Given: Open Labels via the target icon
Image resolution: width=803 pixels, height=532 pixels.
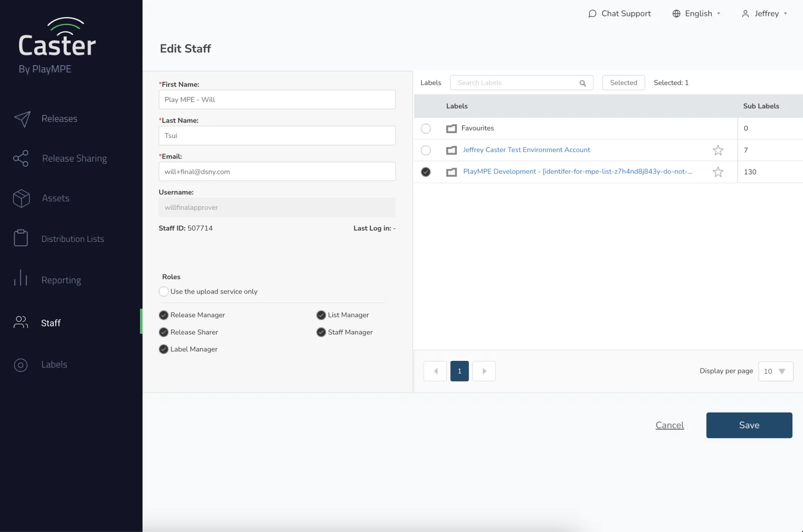Looking at the screenshot, I should click(21, 365).
